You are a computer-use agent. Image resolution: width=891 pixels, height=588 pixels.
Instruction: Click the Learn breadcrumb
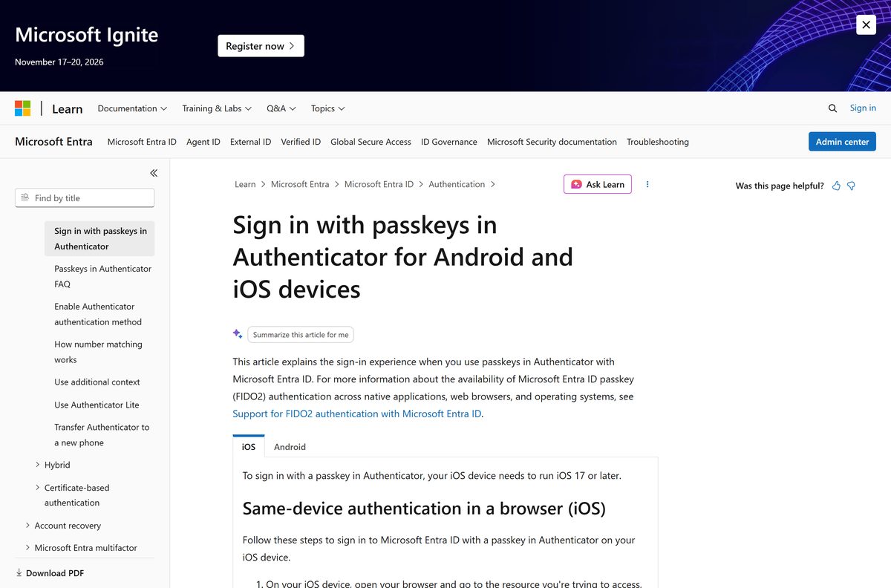coord(245,184)
